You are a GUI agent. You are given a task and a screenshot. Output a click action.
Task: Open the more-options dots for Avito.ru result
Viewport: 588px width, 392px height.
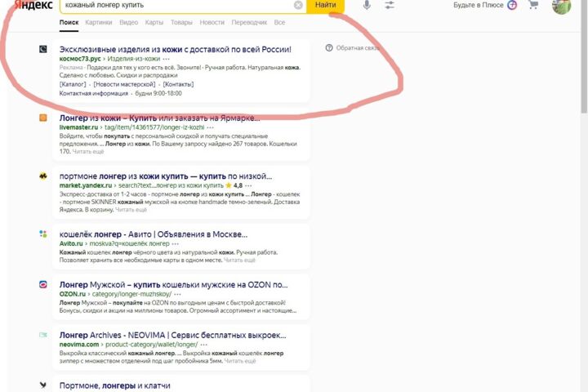tap(175, 244)
